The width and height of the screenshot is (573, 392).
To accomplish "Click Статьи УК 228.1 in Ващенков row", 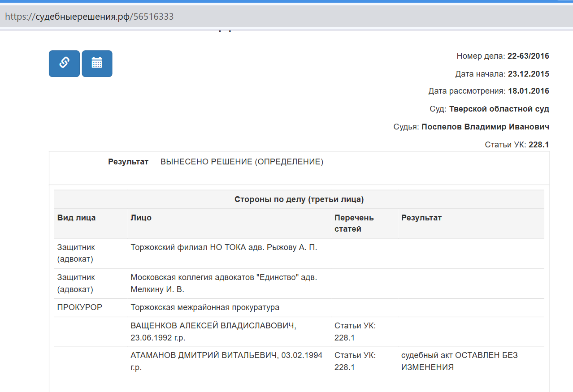I will [x=355, y=332].
